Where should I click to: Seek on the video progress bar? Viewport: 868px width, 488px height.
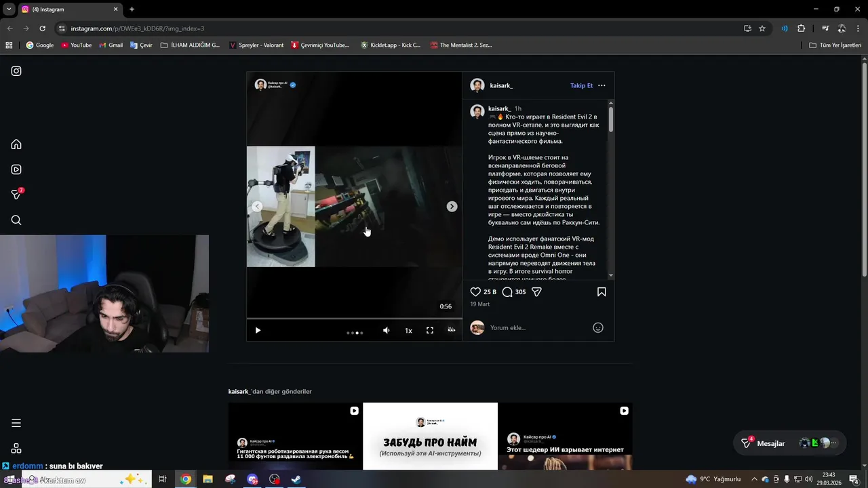coord(354,319)
